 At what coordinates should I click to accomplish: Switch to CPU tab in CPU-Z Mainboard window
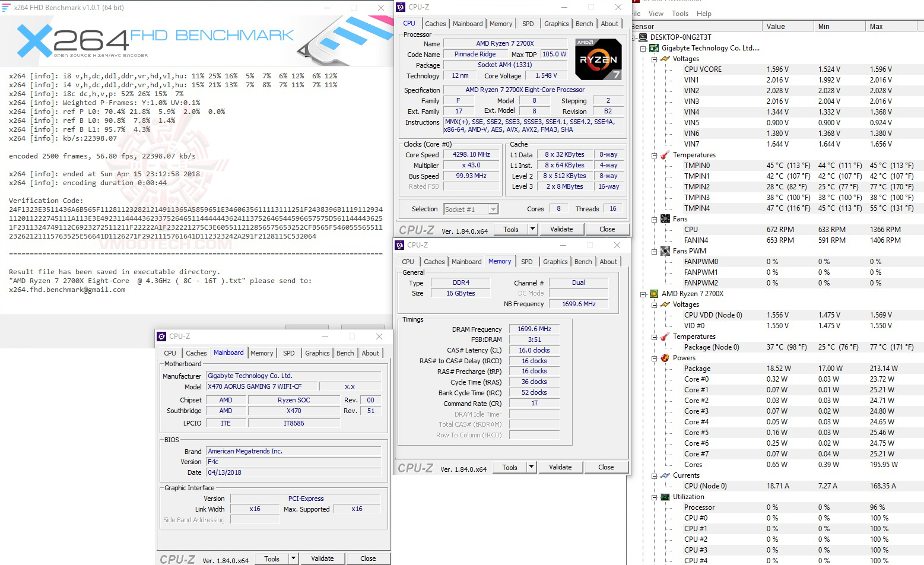[x=170, y=353]
